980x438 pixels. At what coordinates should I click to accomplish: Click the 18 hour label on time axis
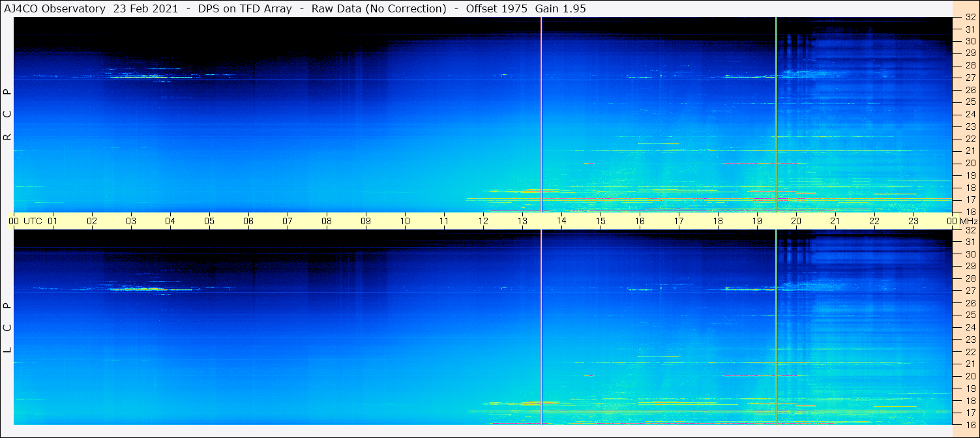(x=718, y=221)
